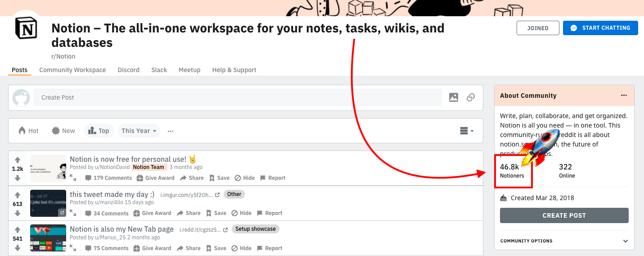Open the 'This Year' time range dropdown

pos(139,131)
